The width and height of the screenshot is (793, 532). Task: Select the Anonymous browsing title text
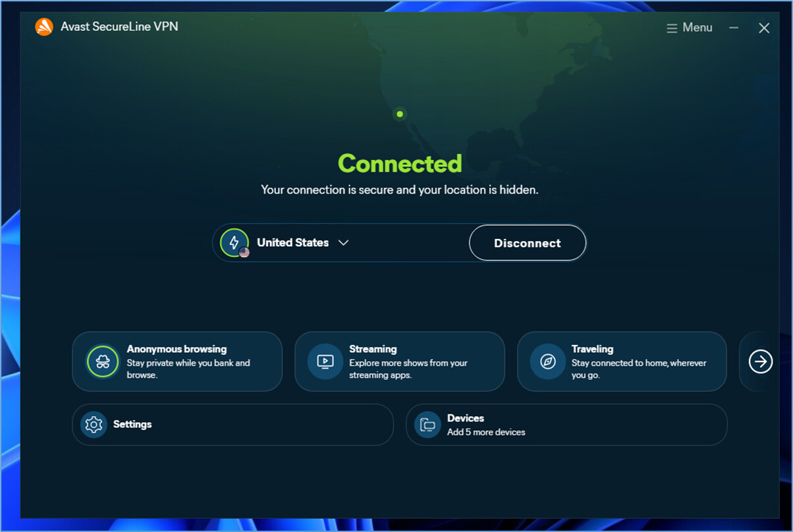coord(177,349)
